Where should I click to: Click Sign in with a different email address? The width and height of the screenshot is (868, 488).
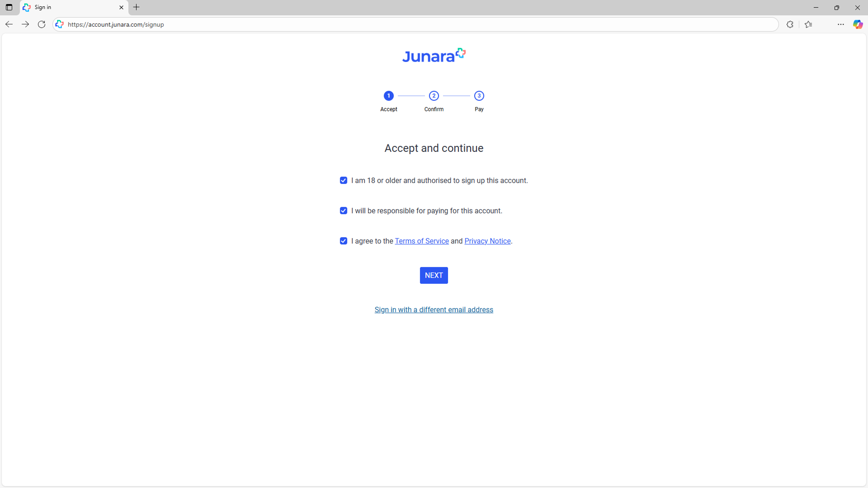pos(434,310)
